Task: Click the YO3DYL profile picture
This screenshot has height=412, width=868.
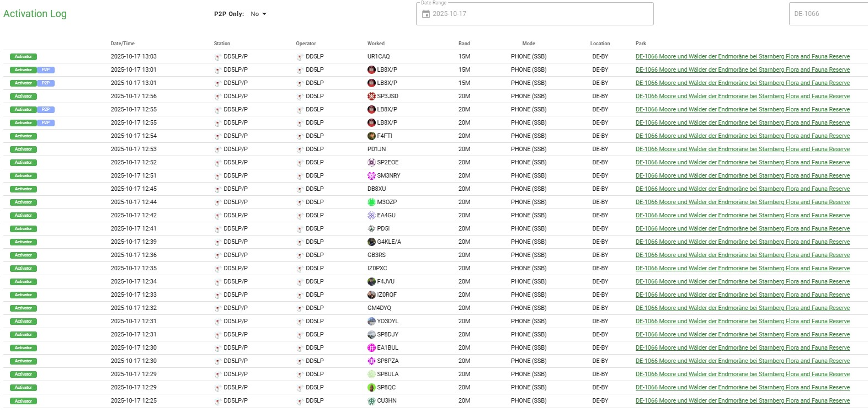Action: click(371, 322)
